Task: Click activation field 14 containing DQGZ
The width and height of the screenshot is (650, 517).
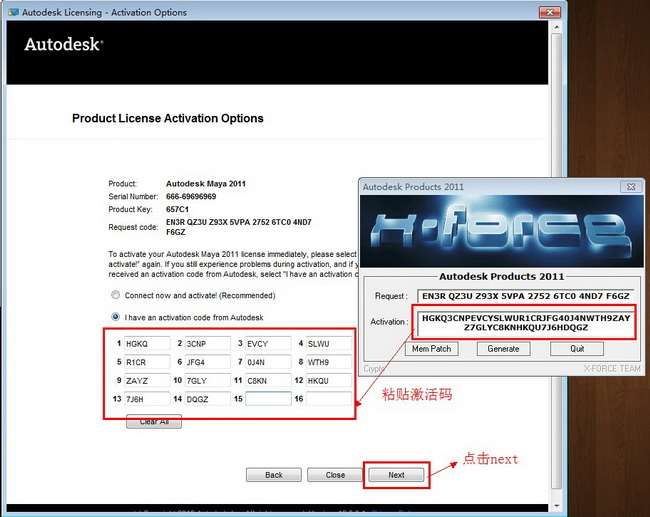Action: click(x=208, y=399)
